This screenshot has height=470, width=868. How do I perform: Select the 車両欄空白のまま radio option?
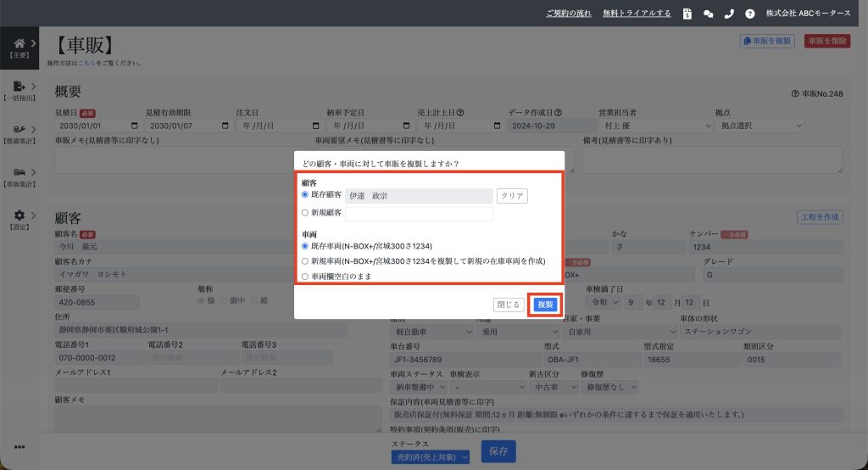point(306,277)
